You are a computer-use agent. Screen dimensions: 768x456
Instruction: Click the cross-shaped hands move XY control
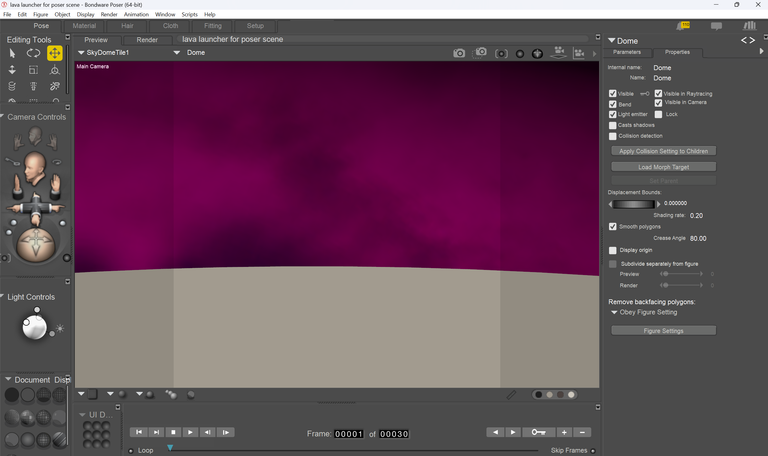coord(35,208)
